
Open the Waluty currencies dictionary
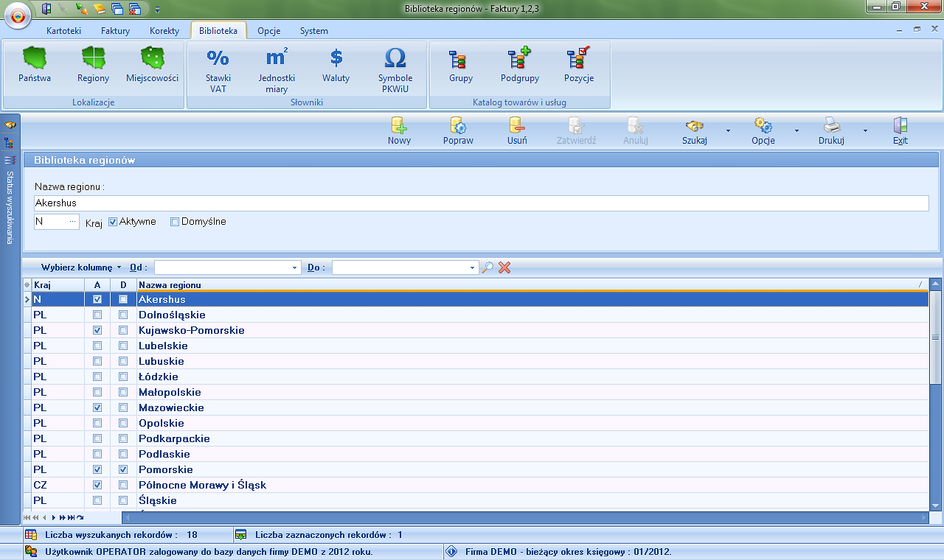pyautogui.click(x=336, y=65)
